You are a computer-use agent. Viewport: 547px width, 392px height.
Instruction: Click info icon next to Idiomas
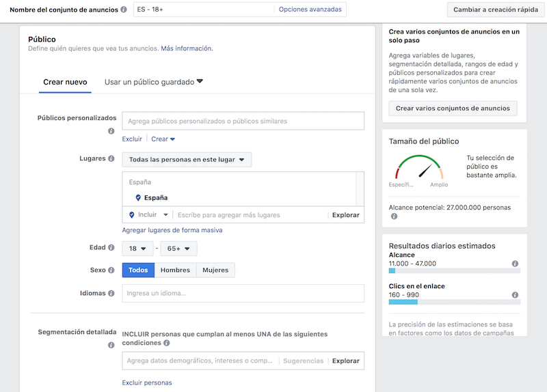pyautogui.click(x=111, y=294)
